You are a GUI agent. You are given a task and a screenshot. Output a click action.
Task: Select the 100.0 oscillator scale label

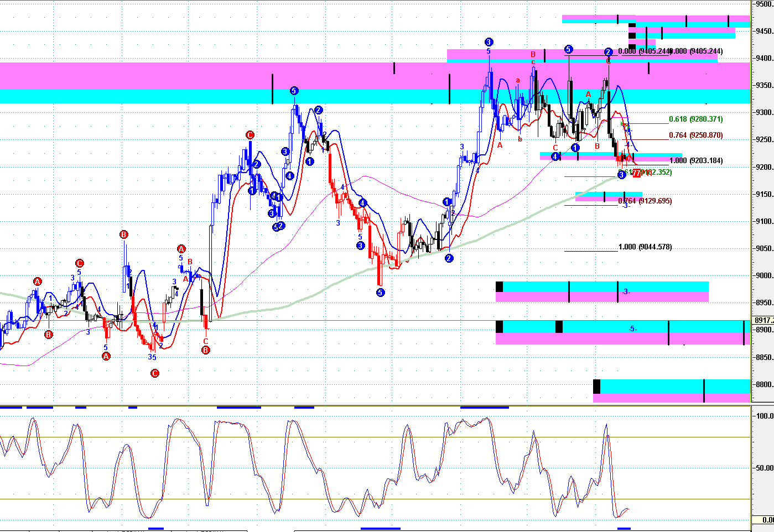pyautogui.click(x=765, y=416)
